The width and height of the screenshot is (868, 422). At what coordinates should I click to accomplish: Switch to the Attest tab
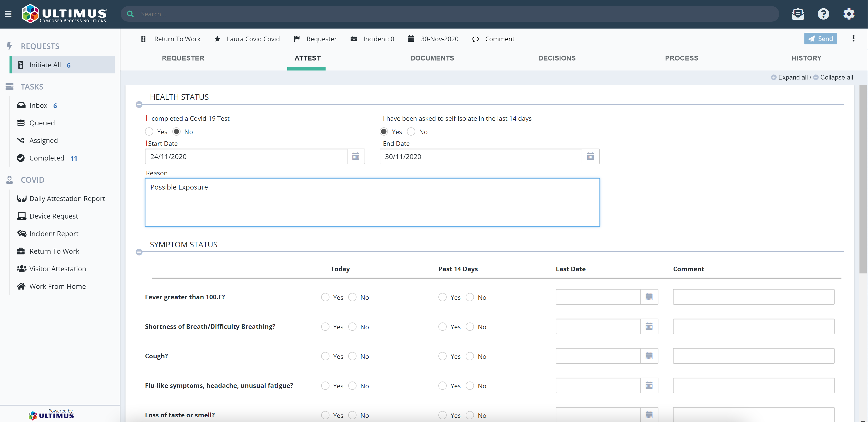click(307, 58)
